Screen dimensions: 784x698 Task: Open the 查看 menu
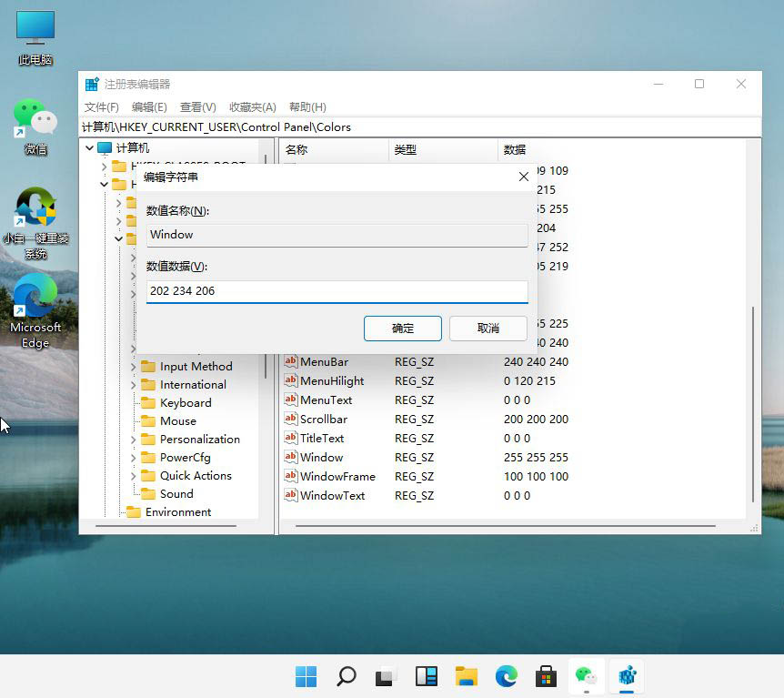(196, 106)
